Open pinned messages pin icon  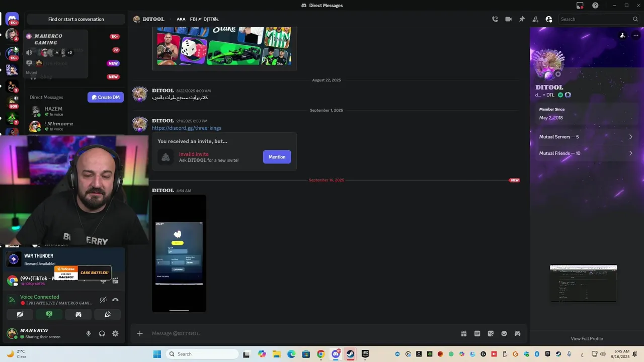tap(522, 19)
